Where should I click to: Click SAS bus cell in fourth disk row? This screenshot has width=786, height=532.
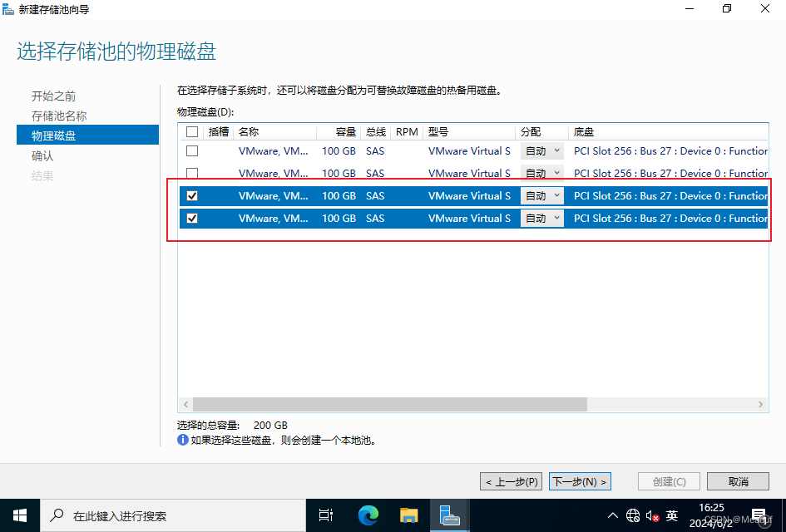coord(375,219)
